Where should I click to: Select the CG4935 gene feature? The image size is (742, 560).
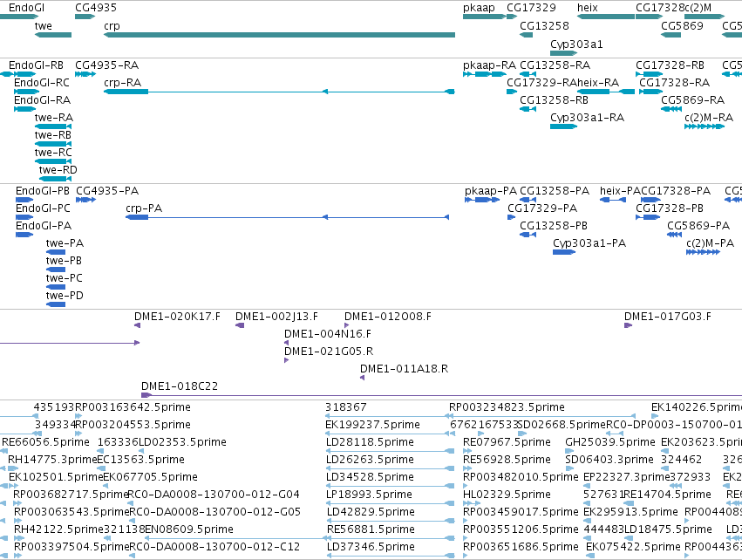85,17
